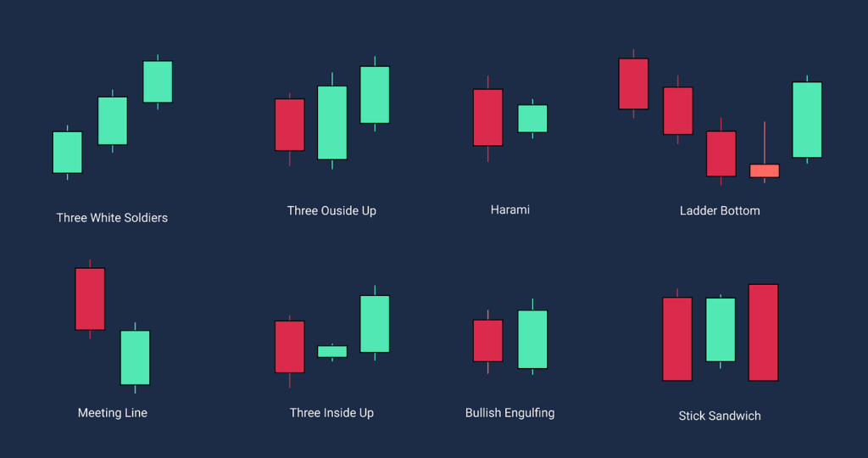The width and height of the screenshot is (868, 458).
Task: Click the rightmost red candle in Stick Sandwich
Action: click(764, 332)
